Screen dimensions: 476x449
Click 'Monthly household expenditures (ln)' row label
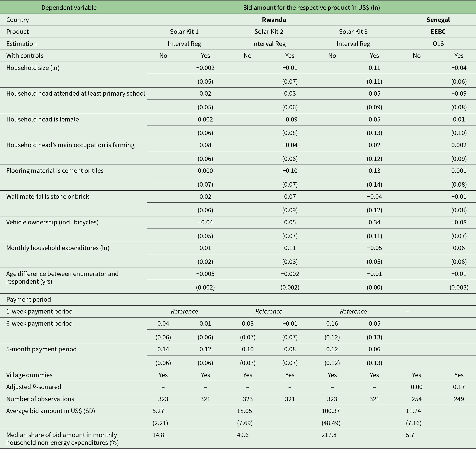tap(58, 248)
